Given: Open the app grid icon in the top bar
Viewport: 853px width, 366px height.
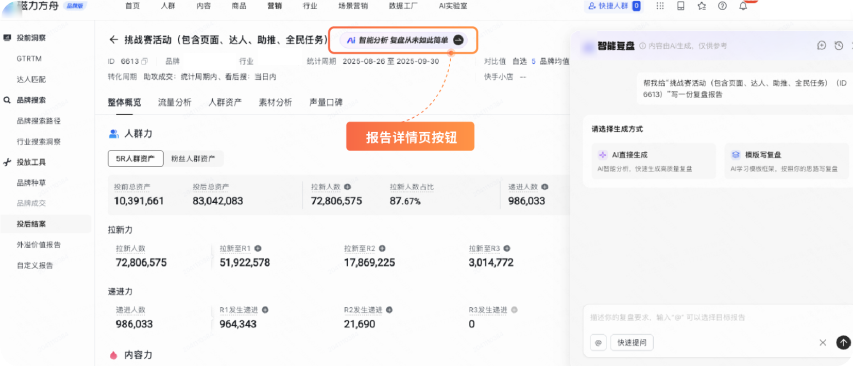Looking at the screenshot, I should tap(660, 6).
